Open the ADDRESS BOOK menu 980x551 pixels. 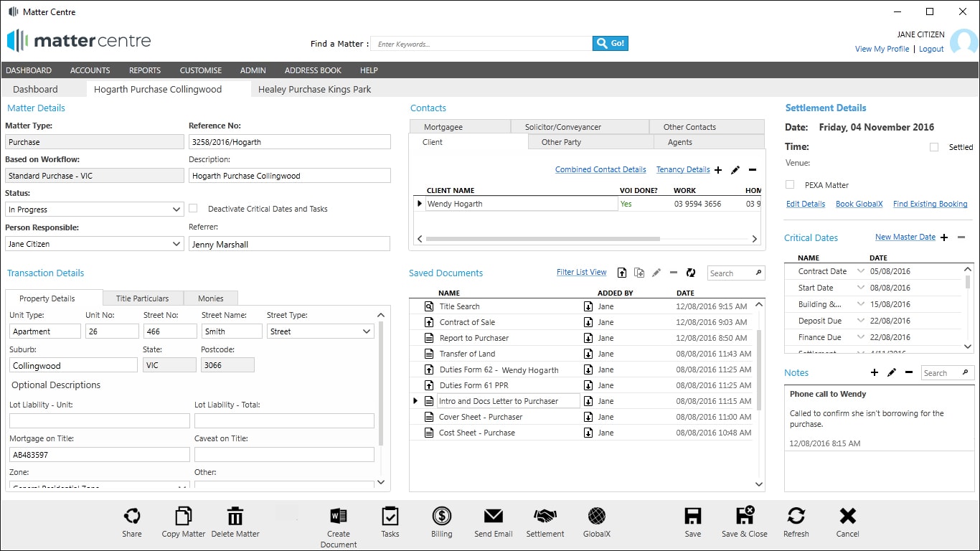coord(313,70)
